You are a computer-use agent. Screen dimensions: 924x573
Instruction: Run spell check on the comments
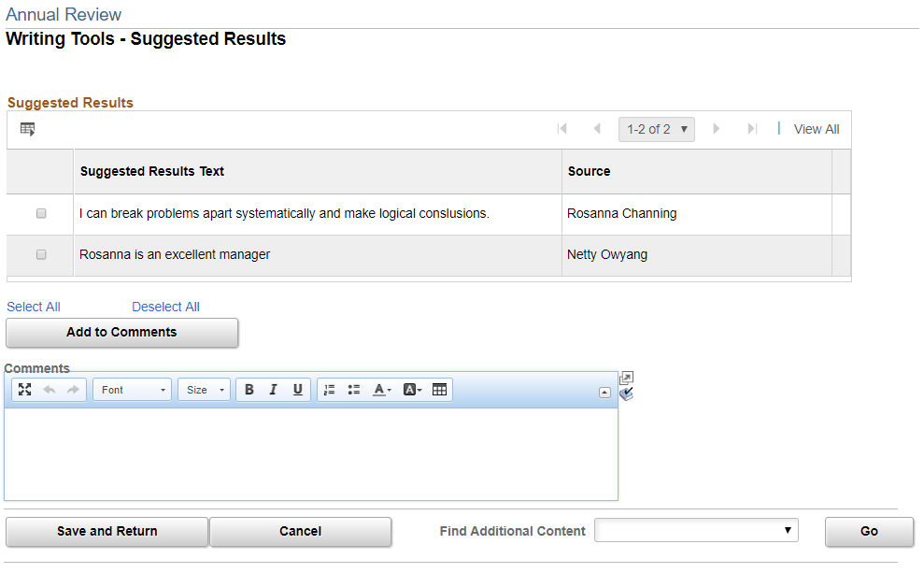pyautogui.click(x=626, y=394)
